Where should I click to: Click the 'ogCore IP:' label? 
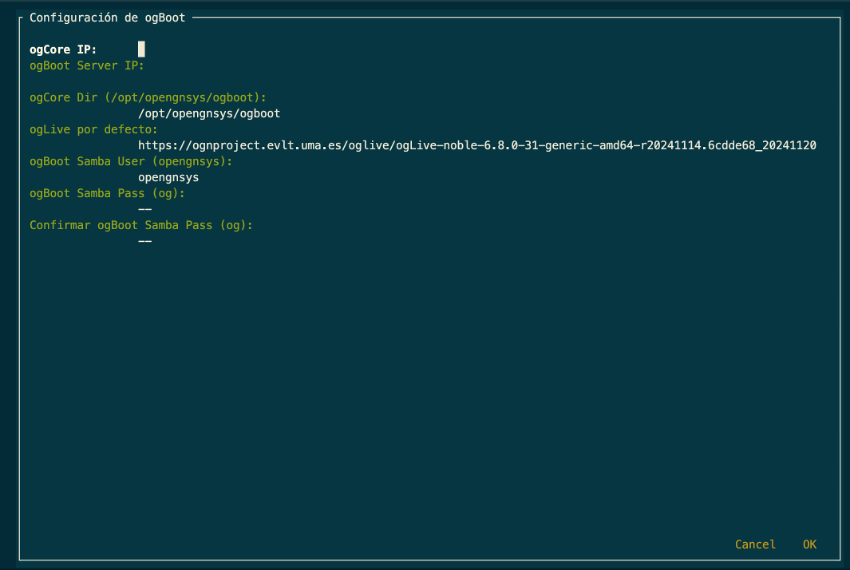[63, 49]
